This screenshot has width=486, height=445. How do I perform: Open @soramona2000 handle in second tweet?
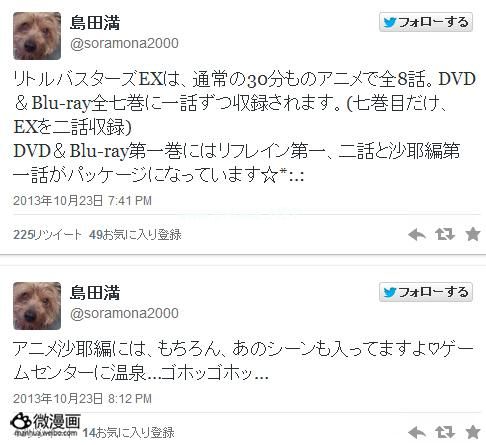point(124,314)
